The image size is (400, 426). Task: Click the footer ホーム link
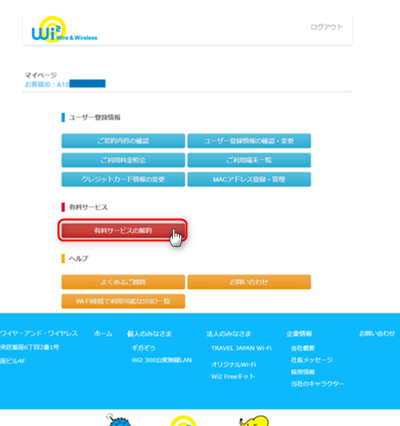click(x=103, y=334)
